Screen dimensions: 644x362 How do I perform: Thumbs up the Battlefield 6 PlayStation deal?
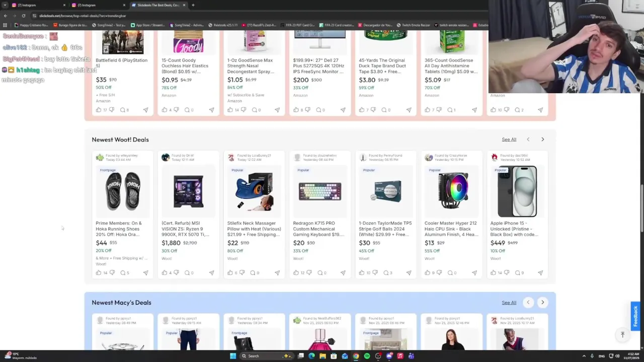pos(99,110)
